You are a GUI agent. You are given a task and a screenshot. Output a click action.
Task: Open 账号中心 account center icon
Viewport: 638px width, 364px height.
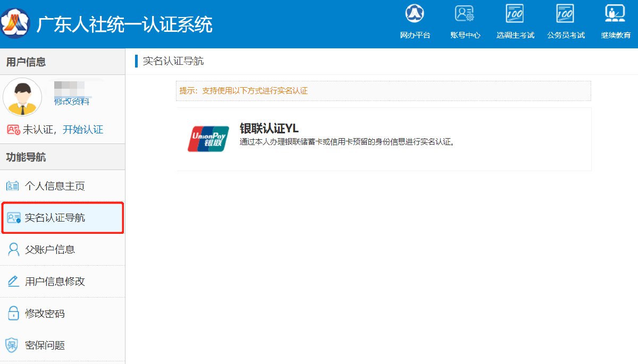(x=465, y=14)
